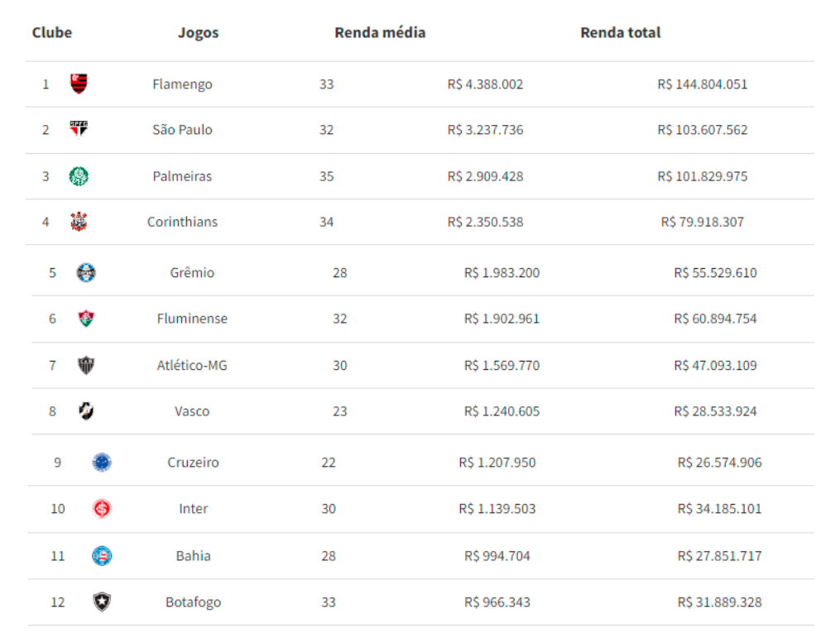Open the Grêmio crest icon

point(86,272)
